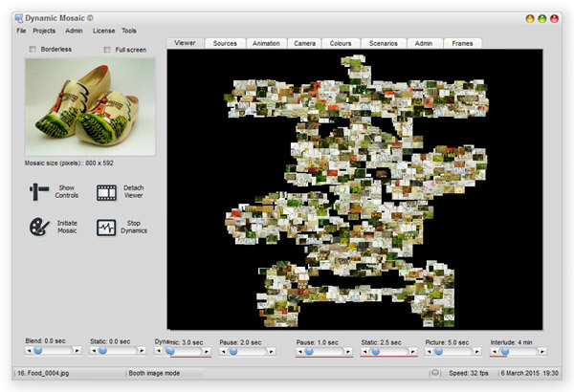Click the small status bar indicator icon
The width and height of the screenshot is (574, 392).
436,372
